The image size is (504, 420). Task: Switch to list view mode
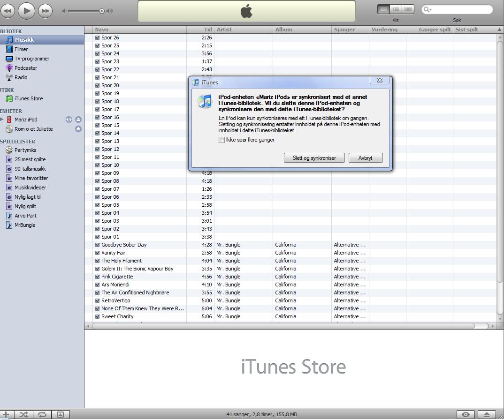tap(383, 9)
